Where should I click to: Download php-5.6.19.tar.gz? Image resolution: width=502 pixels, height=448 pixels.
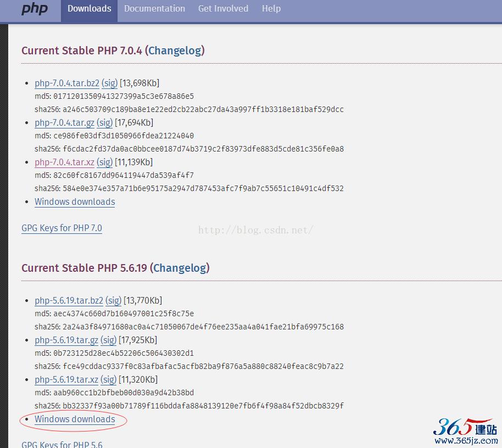coord(66,340)
